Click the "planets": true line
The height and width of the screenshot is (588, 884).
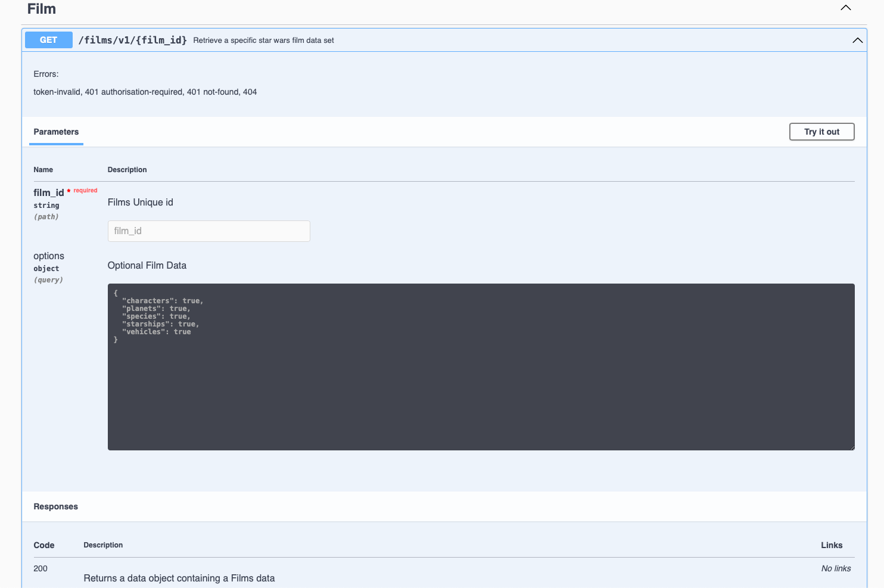click(x=156, y=309)
